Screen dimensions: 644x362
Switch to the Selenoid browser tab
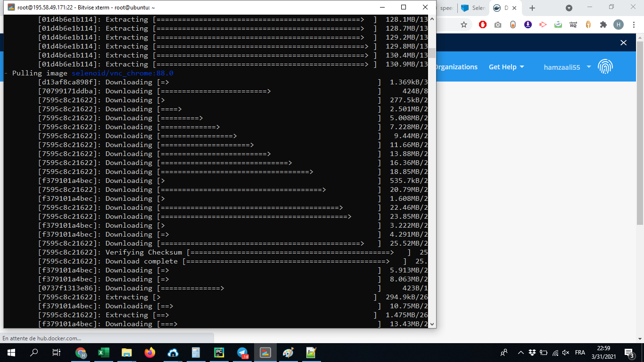tap(473, 8)
